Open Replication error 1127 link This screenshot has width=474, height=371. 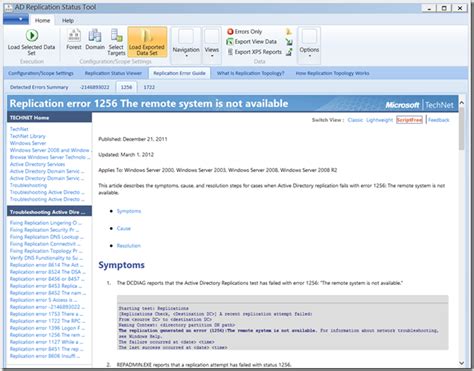click(46, 342)
